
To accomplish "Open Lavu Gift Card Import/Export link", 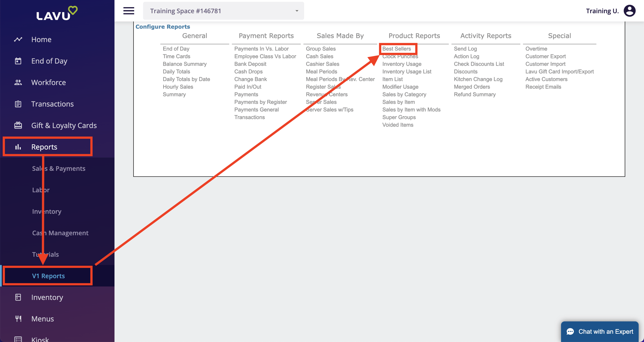I will point(559,72).
